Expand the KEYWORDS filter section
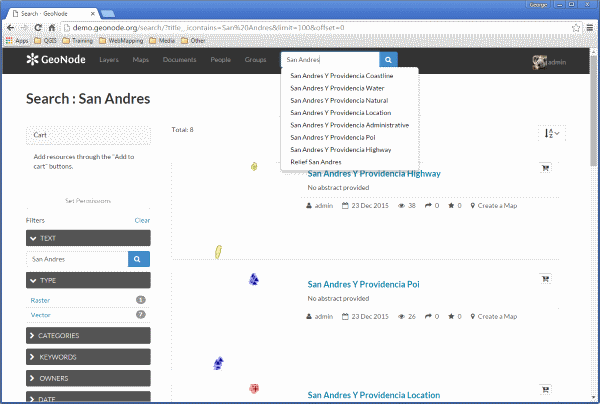The image size is (600, 404). pos(88,357)
